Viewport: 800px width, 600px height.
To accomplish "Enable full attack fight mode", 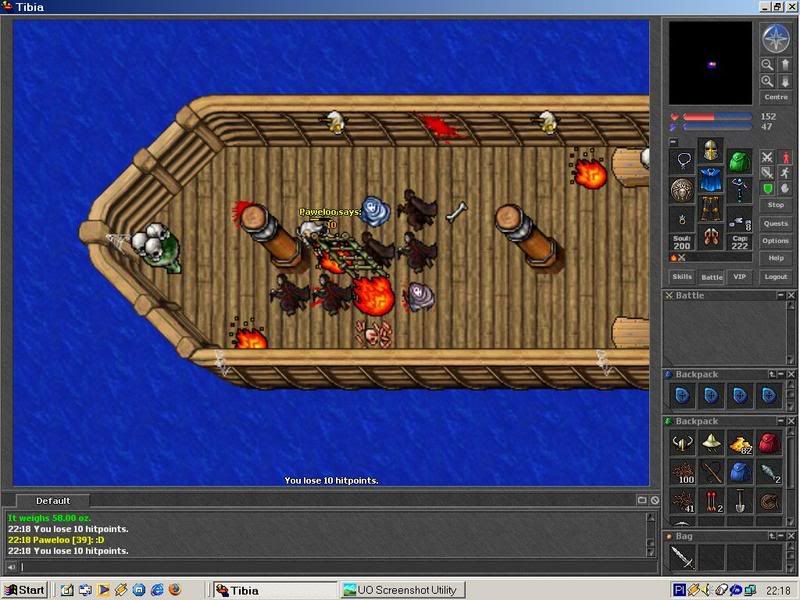I will (767, 157).
